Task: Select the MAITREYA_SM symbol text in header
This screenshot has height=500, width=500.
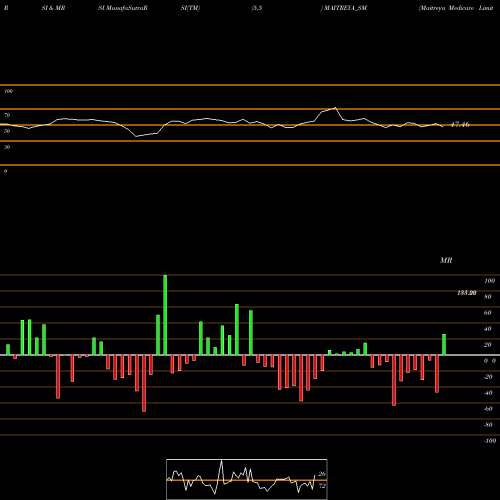Action: (x=344, y=8)
